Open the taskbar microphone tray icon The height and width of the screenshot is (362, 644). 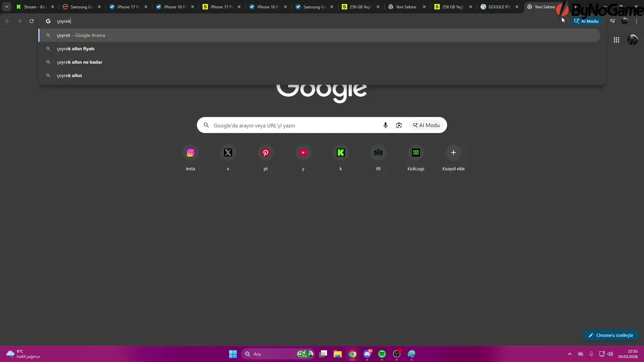click(591, 354)
